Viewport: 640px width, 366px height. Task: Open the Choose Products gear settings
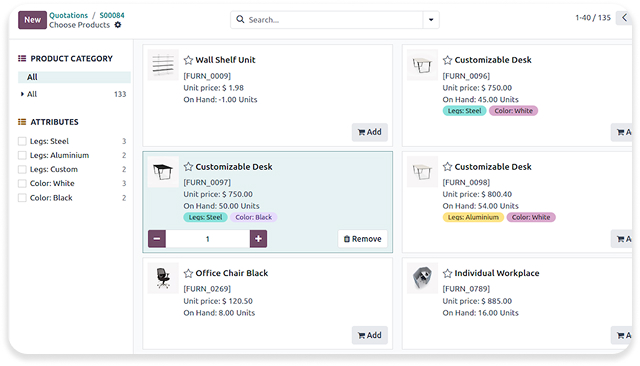point(118,25)
